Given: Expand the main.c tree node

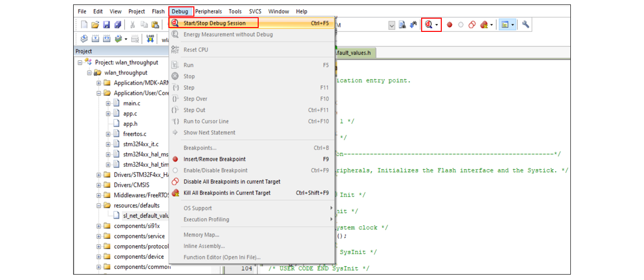Looking at the screenshot, I should pyautogui.click(x=108, y=103).
